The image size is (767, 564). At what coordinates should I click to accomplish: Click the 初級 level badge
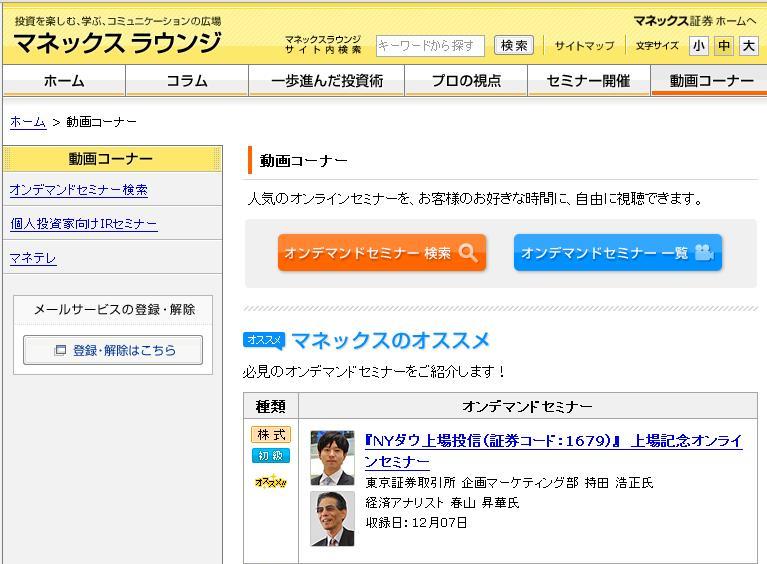271,455
